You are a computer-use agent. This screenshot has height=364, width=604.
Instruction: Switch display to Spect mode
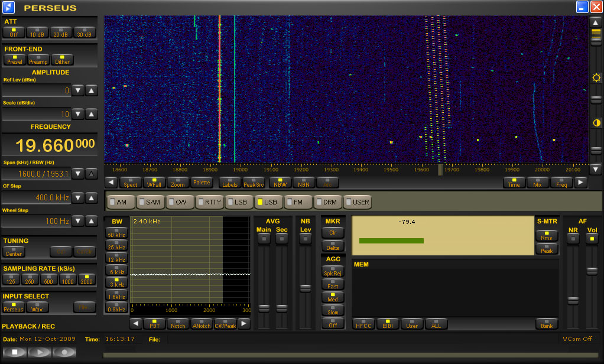point(130,182)
